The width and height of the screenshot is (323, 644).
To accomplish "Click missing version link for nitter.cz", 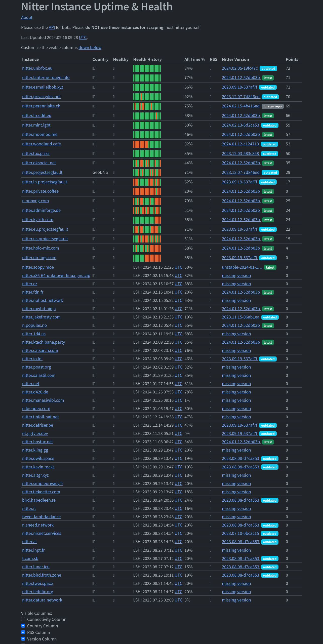I will point(236,284).
